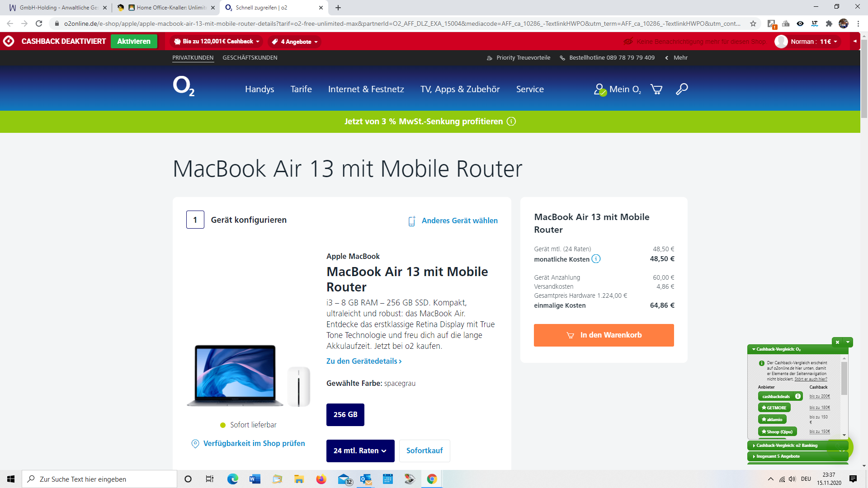
Task: Open the shopping cart icon in navigation
Action: (656, 89)
